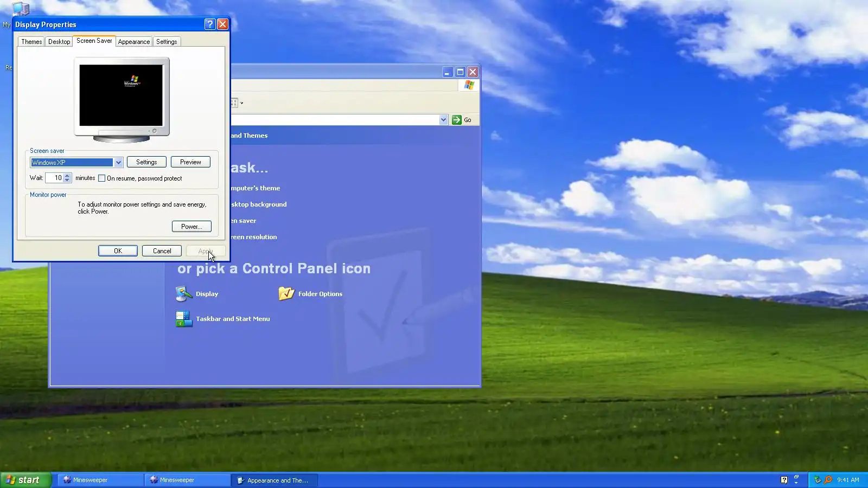Click the Cancel button

[162, 251]
